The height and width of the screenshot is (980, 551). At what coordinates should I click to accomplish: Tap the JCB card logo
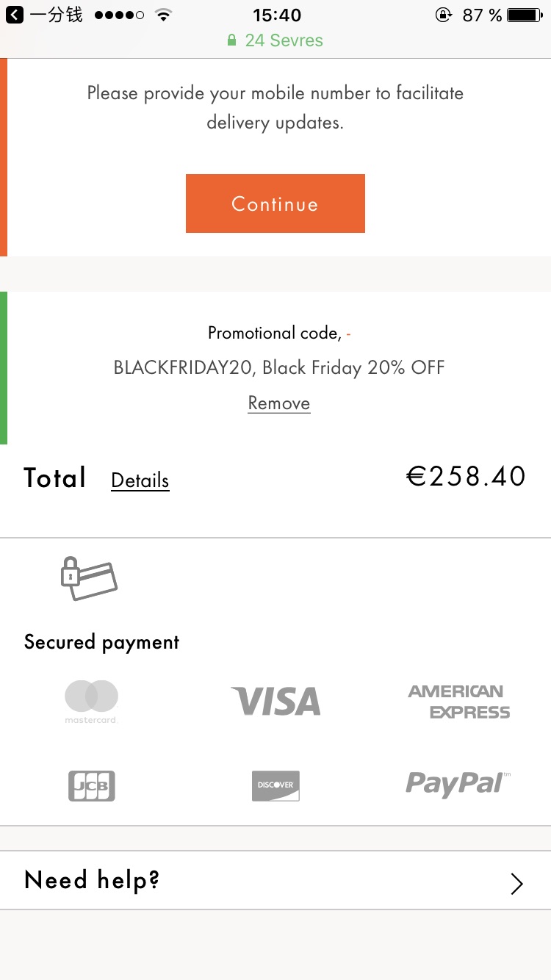92,785
